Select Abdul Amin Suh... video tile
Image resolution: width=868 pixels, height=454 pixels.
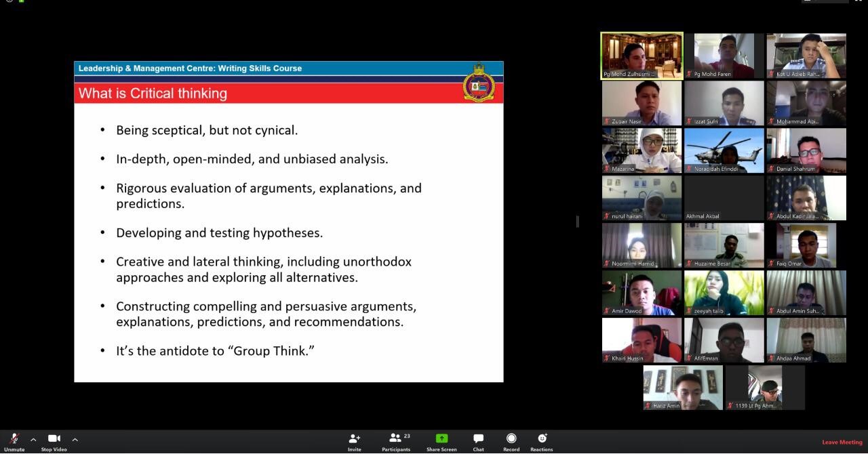(806, 293)
